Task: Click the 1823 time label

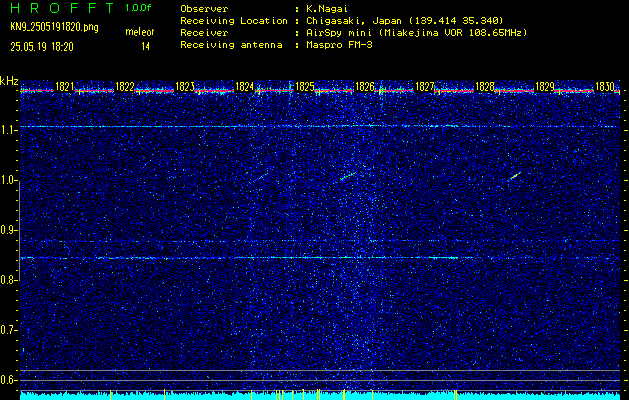Action: [185, 87]
